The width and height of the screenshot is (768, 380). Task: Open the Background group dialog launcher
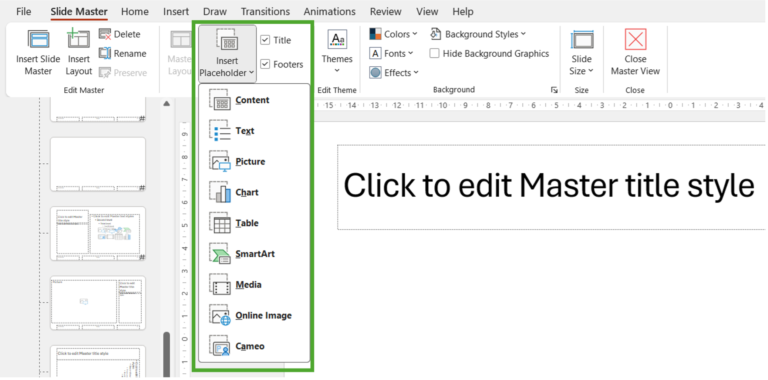click(554, 90)
